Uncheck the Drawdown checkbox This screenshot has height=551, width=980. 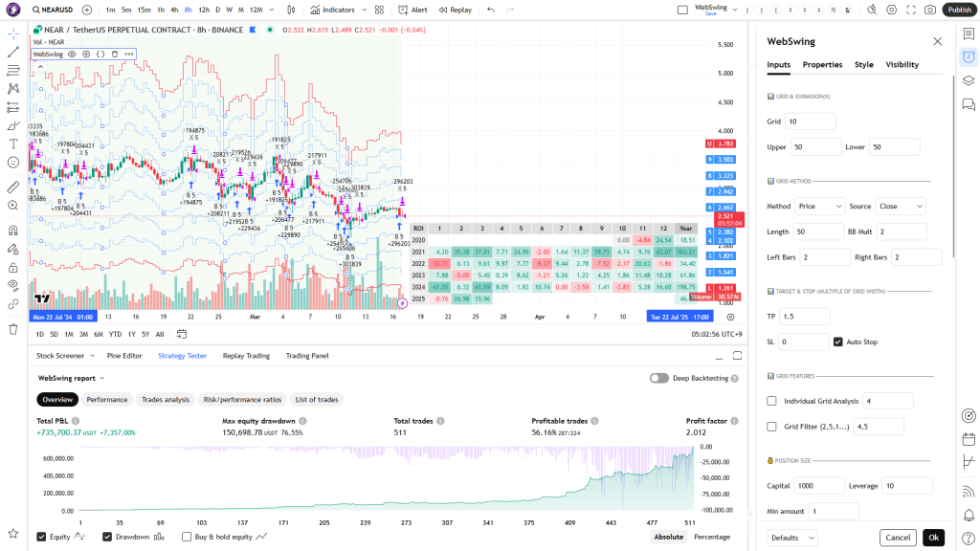[108, 537]
